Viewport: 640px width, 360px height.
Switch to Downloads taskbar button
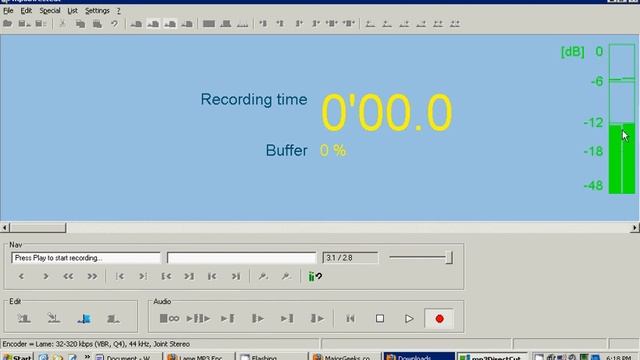tap(419, 357)
